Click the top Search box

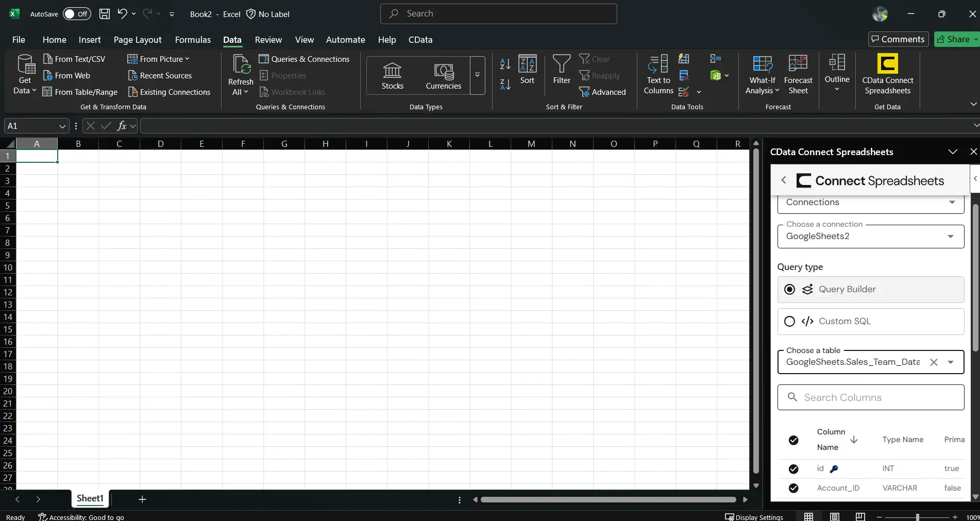(498, 14)
